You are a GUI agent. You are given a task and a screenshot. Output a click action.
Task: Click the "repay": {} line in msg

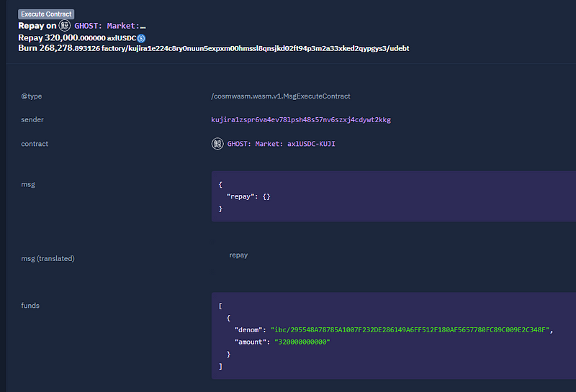tap(248, 196)
